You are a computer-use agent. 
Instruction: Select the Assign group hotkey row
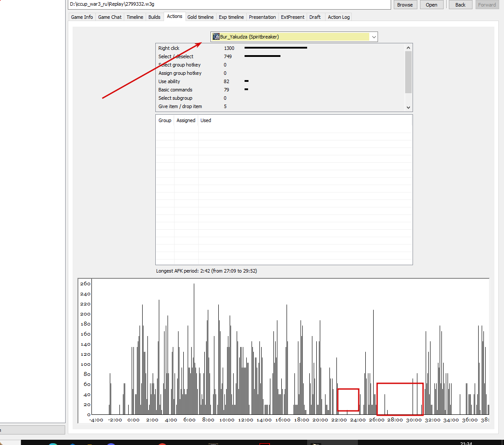click(280, 74)
